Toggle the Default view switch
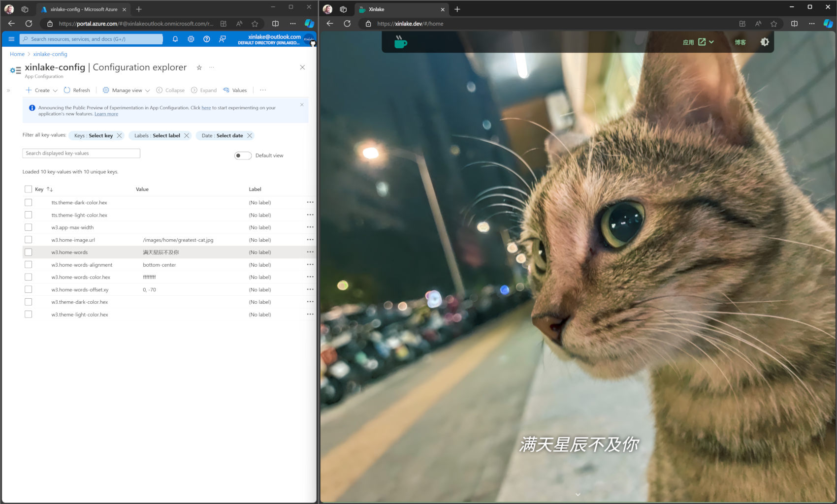Viewport: 837px width, 504px height. 243,156
